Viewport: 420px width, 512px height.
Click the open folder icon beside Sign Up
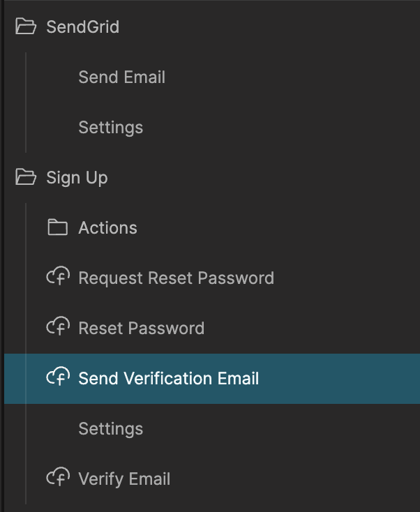click(26, 178)
